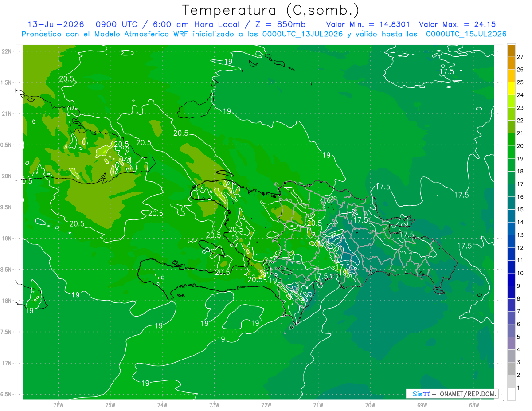This screenshot has height=411, width=532.
Task: Click the '70W' longitude axis label
Action: tap(370, 405)
